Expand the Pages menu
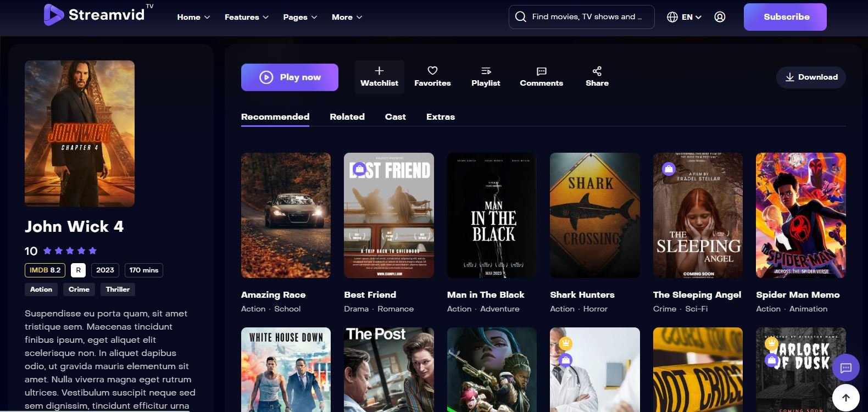Screen dimensions: 868x412 (300, 17)
